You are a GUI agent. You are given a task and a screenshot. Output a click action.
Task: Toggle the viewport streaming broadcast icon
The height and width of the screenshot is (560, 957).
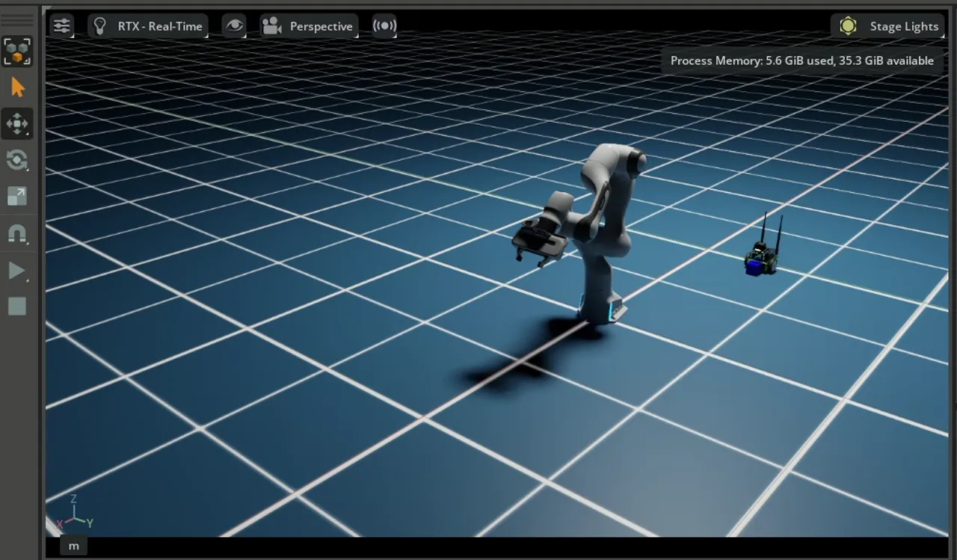click(x=384, y=26)
